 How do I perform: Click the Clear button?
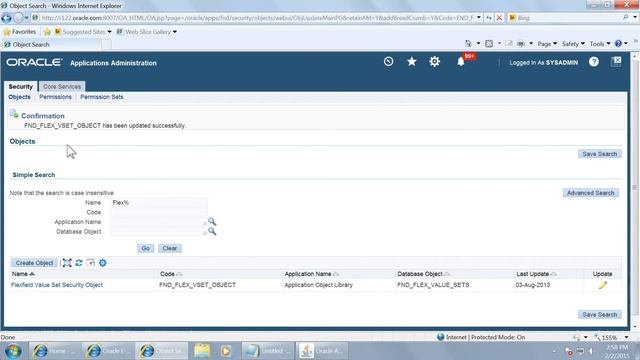coord(169,248)
